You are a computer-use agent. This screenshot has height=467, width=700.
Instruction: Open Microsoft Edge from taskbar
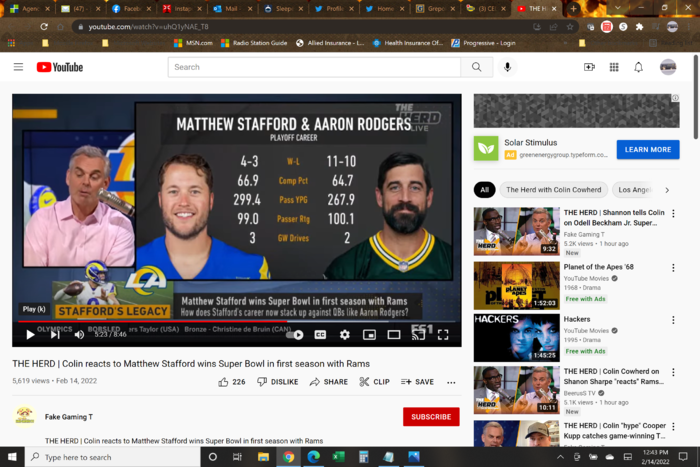313,457
